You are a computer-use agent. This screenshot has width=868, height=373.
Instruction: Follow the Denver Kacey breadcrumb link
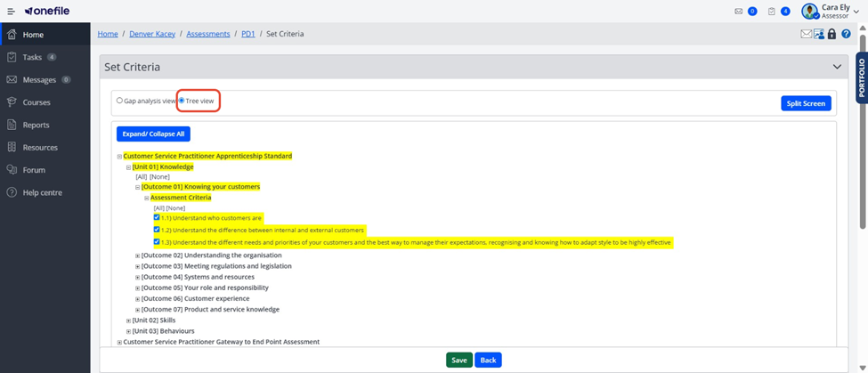pos(152,34)
